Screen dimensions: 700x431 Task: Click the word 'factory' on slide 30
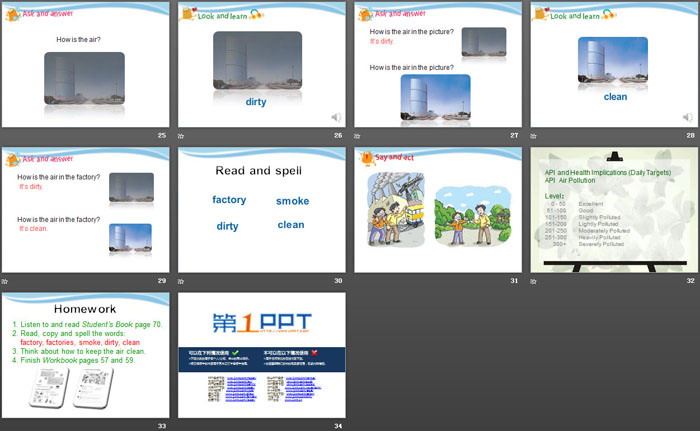pos(229,200)
